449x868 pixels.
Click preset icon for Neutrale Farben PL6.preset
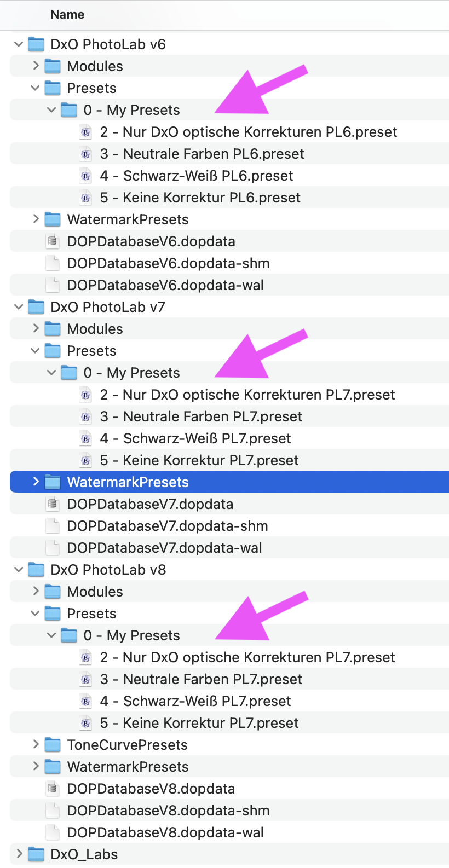pyautogui.click(x=85, y=154)
